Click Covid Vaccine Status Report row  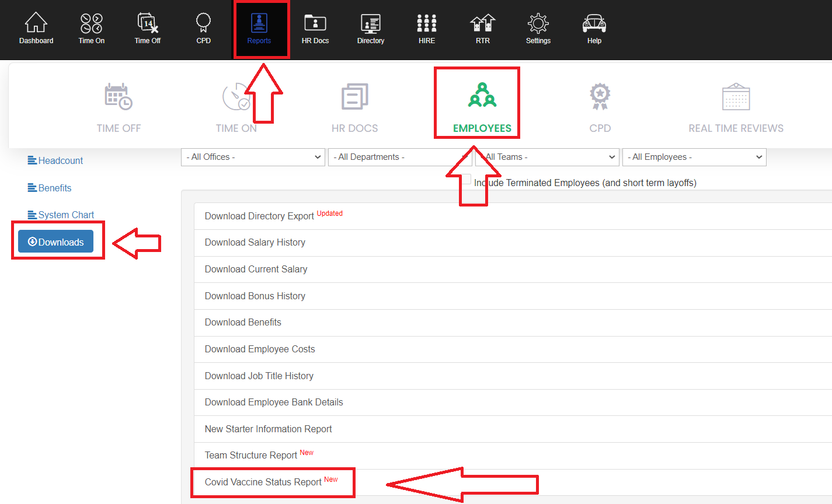click(263, 482)
